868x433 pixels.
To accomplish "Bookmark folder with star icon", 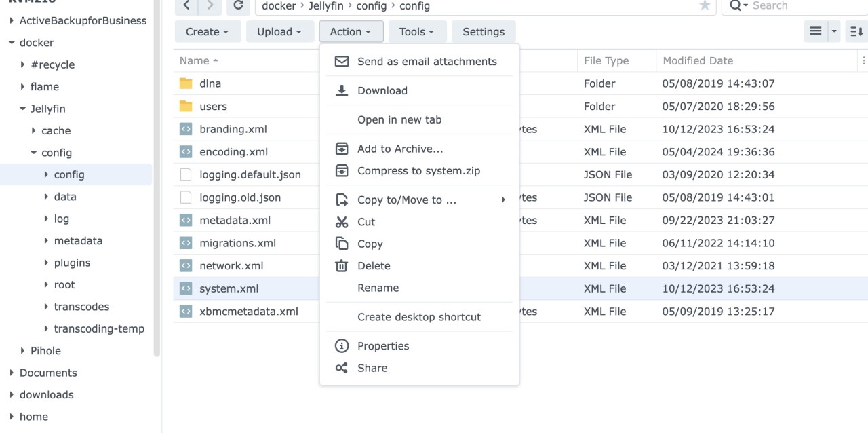I will tap(705, 6).
